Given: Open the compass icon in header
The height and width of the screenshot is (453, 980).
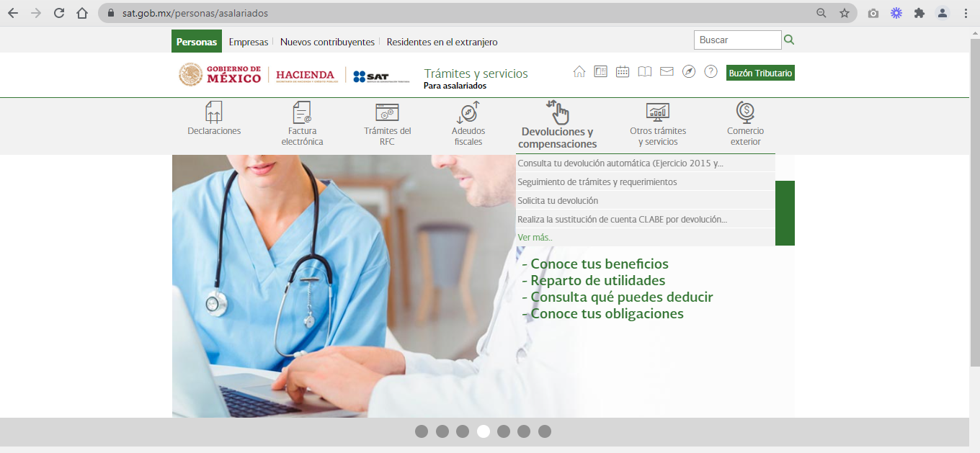Looking at the screenshot, I should [689, 71].
